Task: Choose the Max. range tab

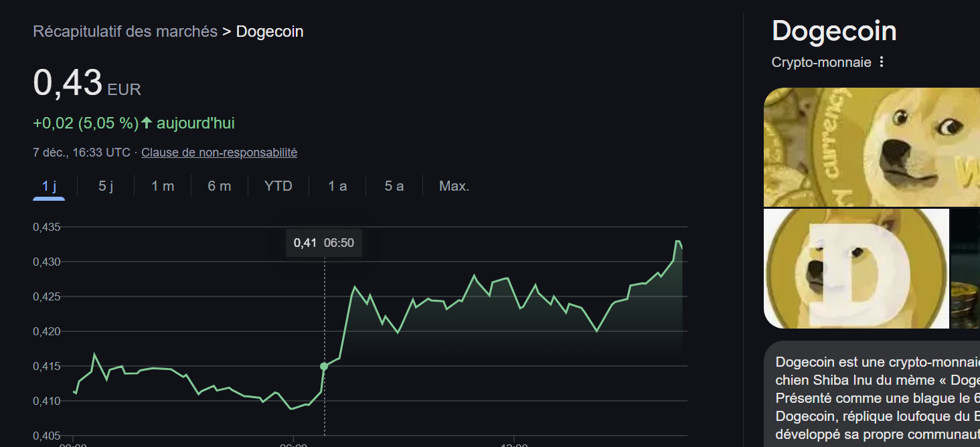Action: (454, 186)
